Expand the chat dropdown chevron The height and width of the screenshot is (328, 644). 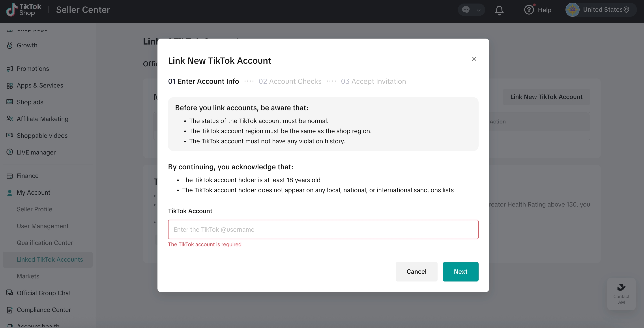[479, 10]
